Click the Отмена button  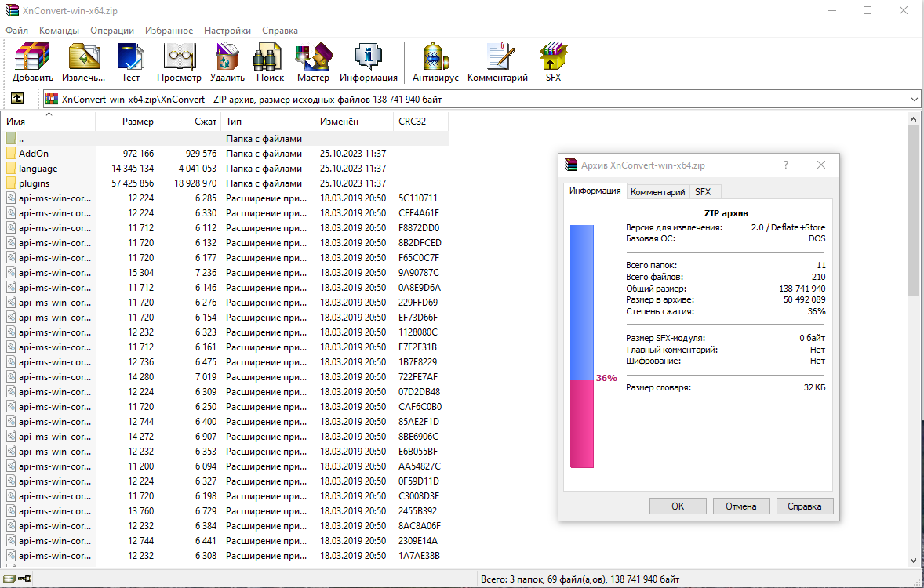pyautogui.click(x=740, y=506)
